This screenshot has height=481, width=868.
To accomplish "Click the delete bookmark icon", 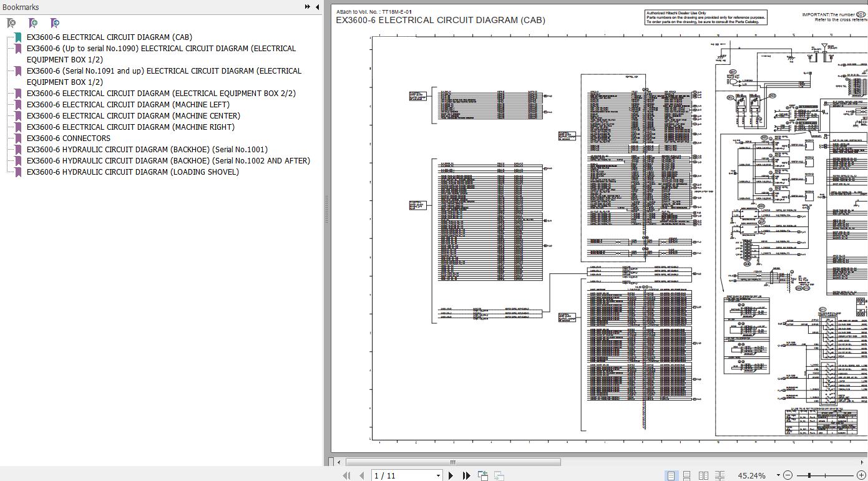I will 11,23.
